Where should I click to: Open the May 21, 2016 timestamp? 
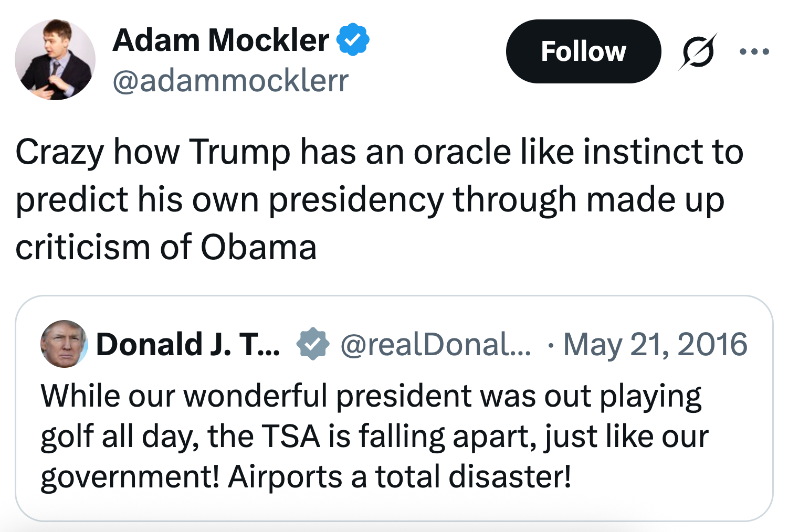click(x=655, y=345)
